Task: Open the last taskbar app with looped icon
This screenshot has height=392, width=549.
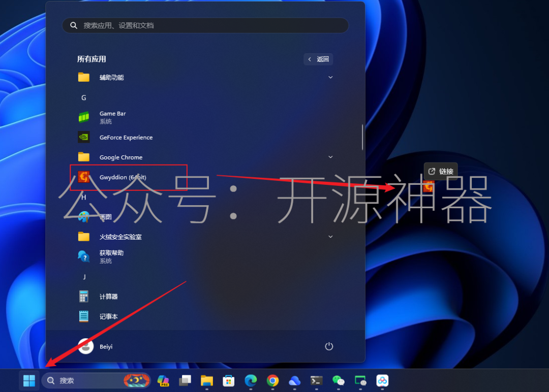Action: point(382,380)
